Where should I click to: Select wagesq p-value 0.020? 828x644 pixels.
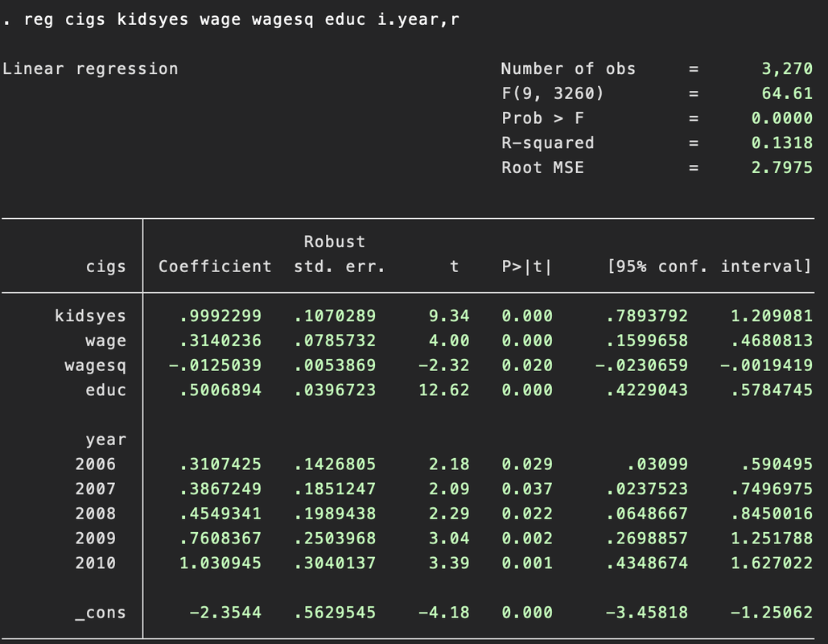pos(527,365)
